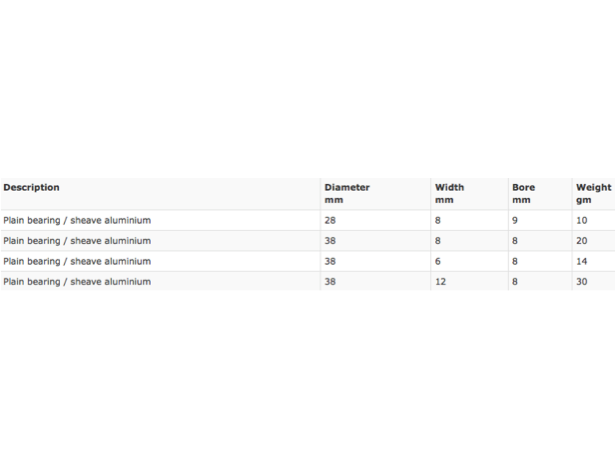Click bore value 8 in last row
This screenshot has height=466, width=616.
(515, 282)
